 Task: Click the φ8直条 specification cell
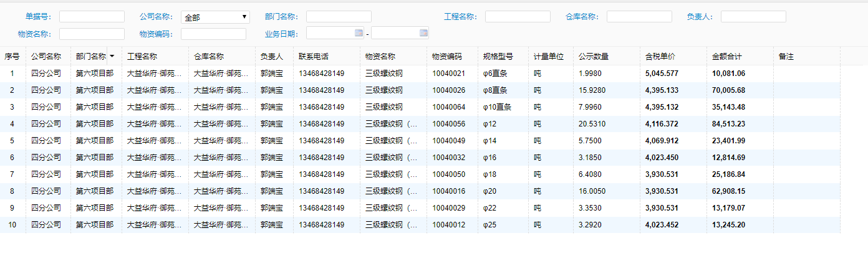(503, 90)
